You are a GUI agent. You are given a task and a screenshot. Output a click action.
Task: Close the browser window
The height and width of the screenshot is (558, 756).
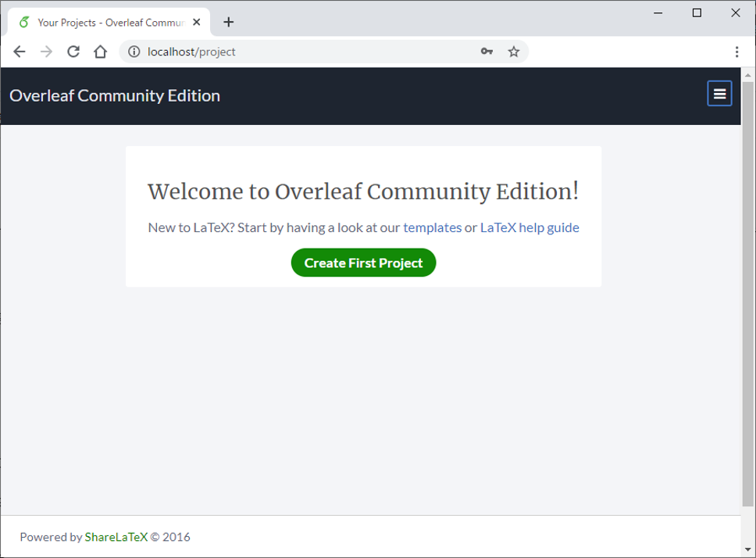point(735,13)
